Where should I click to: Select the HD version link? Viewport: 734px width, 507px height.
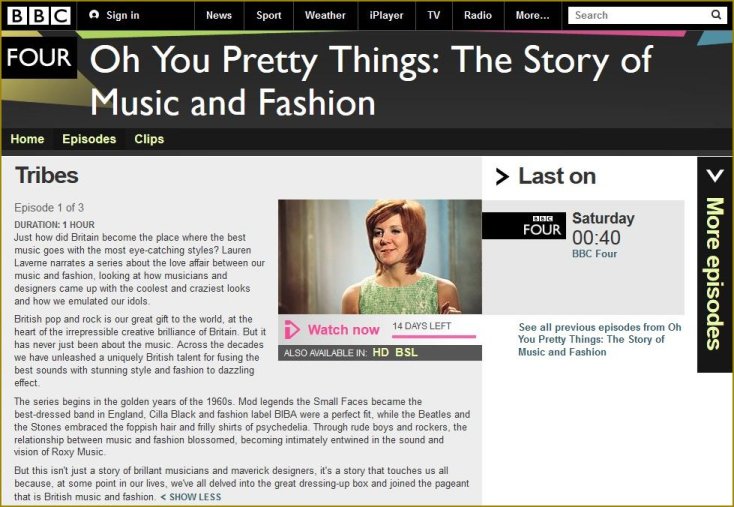click(380, 353)
